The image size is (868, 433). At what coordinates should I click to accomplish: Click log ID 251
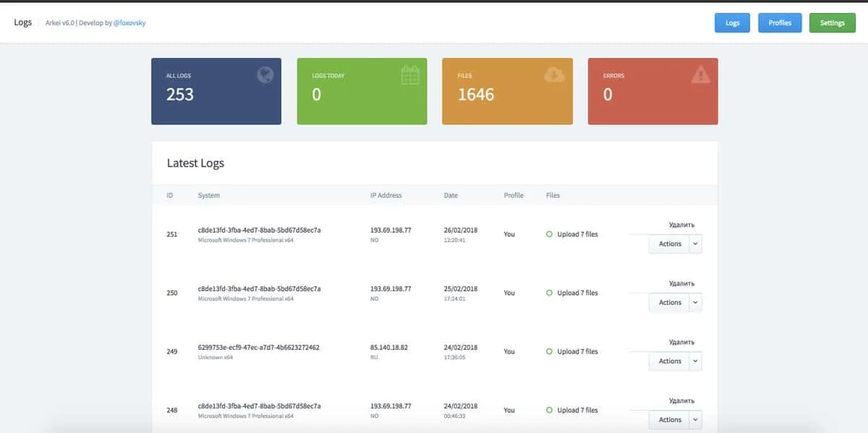[x=172, y=235]
